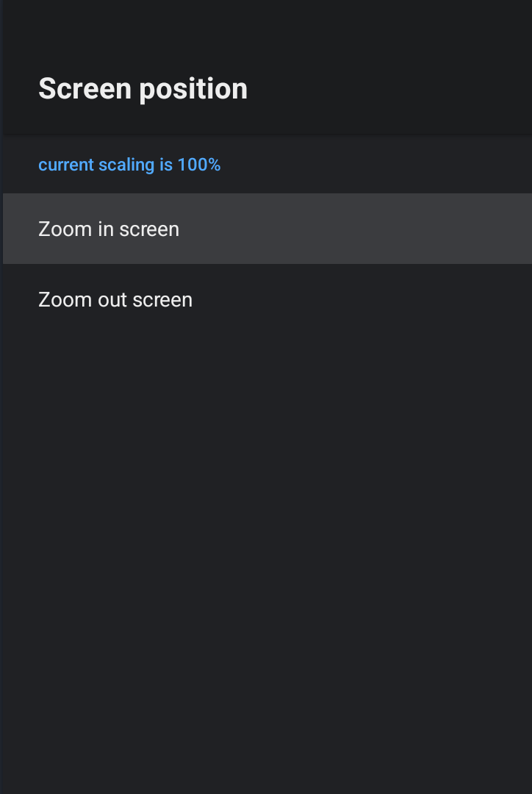Select the Zoom in screen option
532x794 pixels.
[x=109, y=229]
